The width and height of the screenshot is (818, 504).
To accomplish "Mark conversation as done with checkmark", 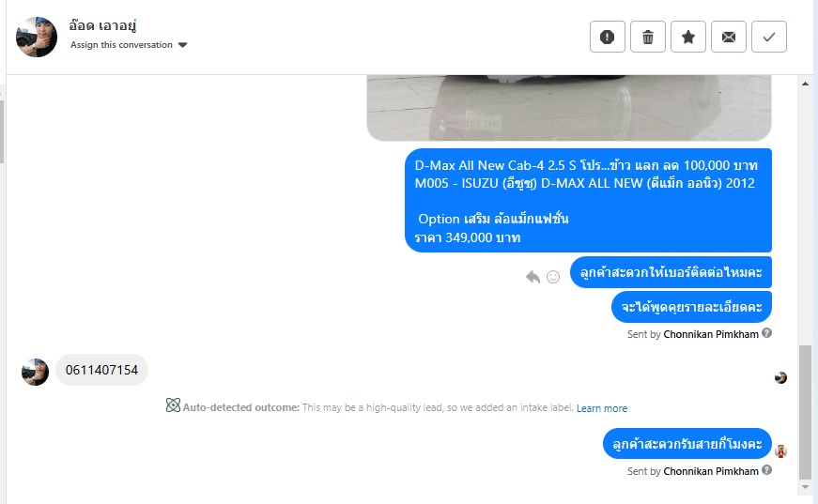I will (x=769, y=37).
